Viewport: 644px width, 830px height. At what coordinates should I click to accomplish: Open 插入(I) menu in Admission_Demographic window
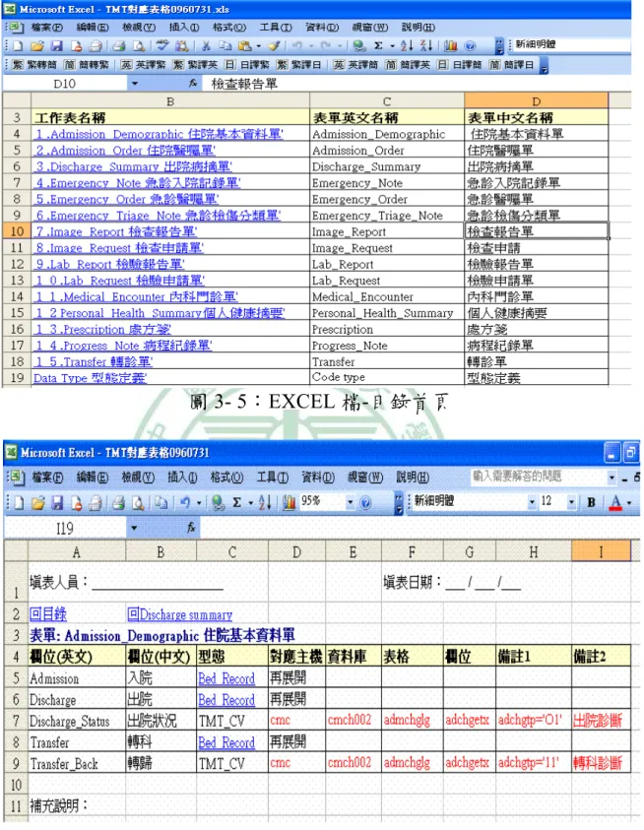click(183, 478)
